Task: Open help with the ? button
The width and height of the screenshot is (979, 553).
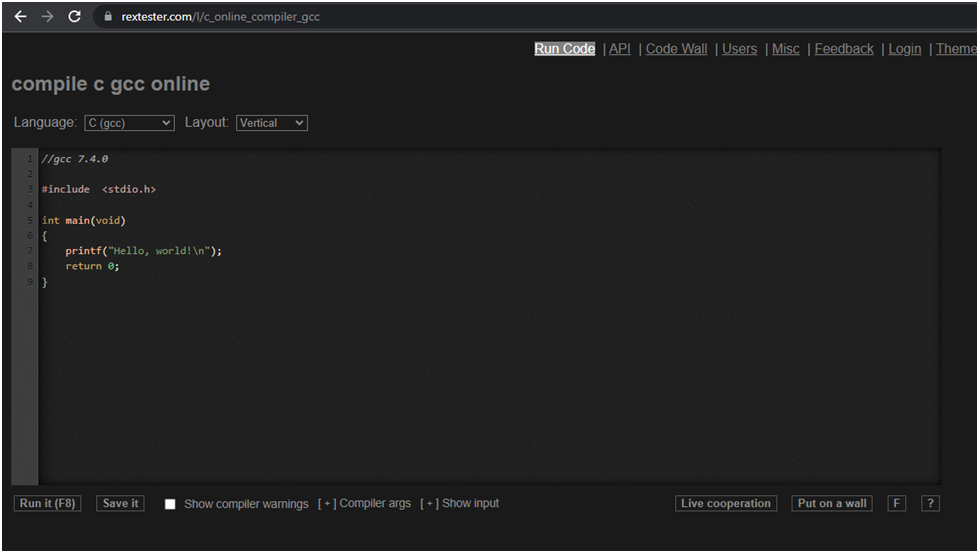Action: coord(930,504)
